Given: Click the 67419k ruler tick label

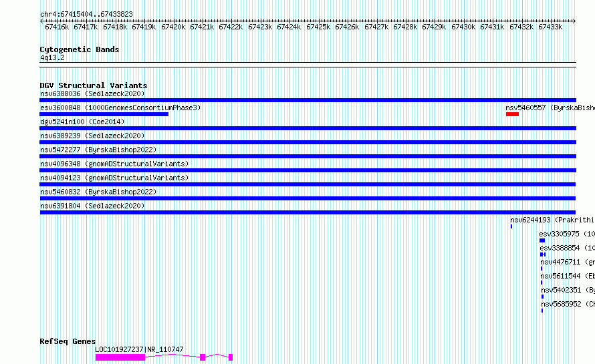Looking at the screenshot, I should tap(144, 27).
